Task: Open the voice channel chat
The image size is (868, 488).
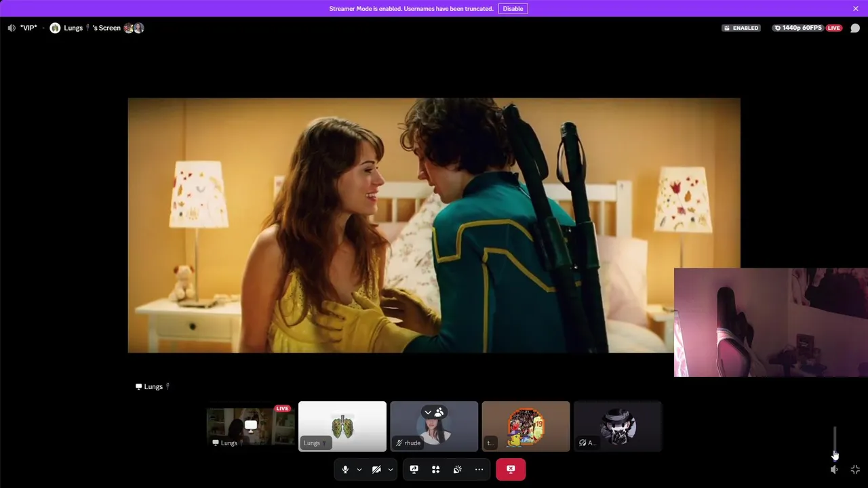Action: (855, 28)
